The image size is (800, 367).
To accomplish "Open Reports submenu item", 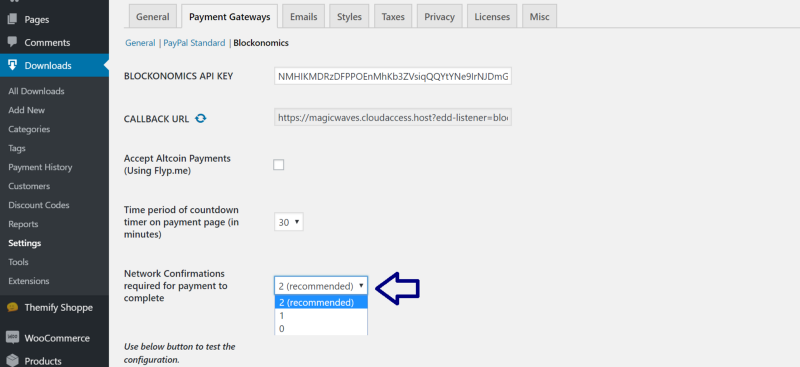I will click(x=23, y=224).
